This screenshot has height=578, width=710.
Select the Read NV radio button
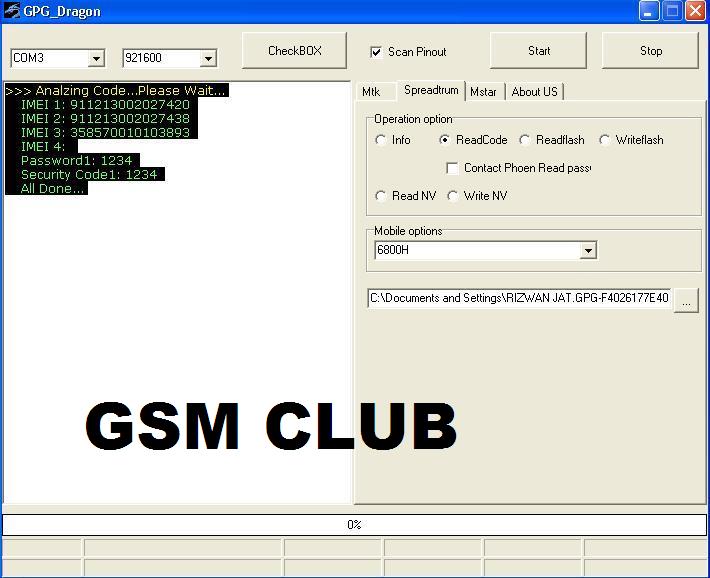click(381, 196)
